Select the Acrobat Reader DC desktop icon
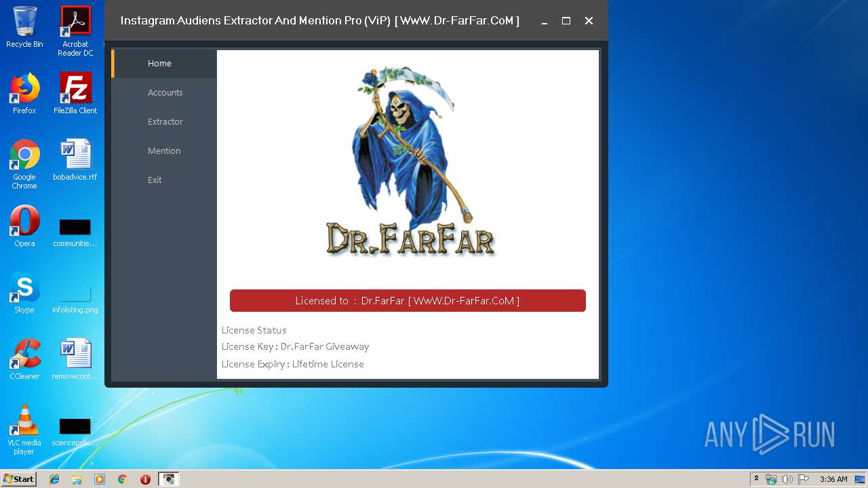The width and height of the screenshot is (868, 488). click(75, 31)
